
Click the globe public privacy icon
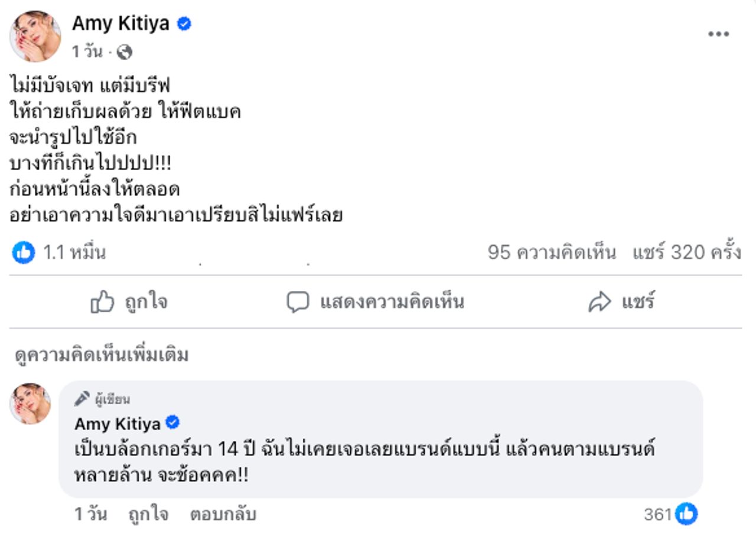[125, 53]
